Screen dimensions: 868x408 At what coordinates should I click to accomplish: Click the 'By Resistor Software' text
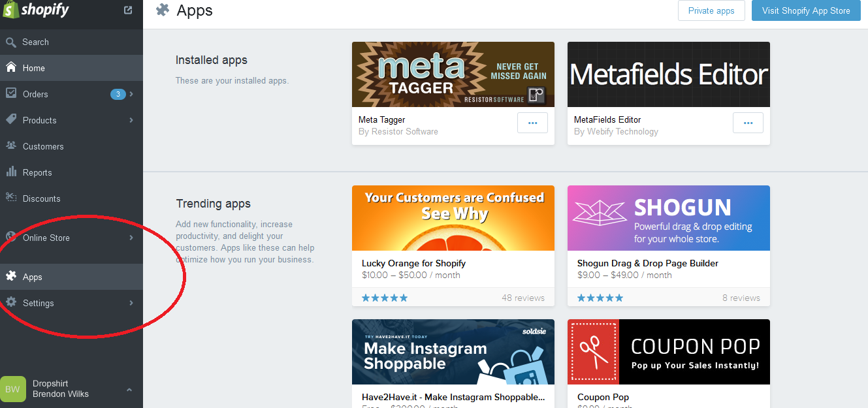[398, 131]
